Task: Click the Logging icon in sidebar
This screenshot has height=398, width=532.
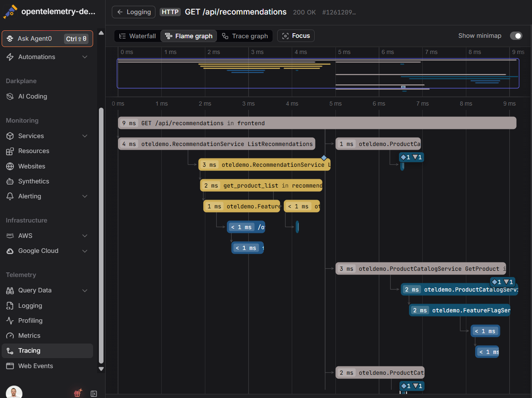Action: (x=10, y=306)
